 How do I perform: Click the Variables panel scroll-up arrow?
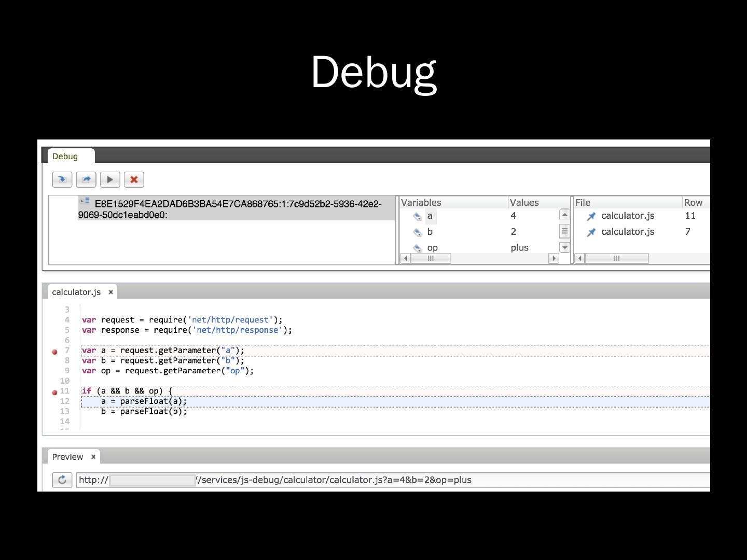point(564,214)
